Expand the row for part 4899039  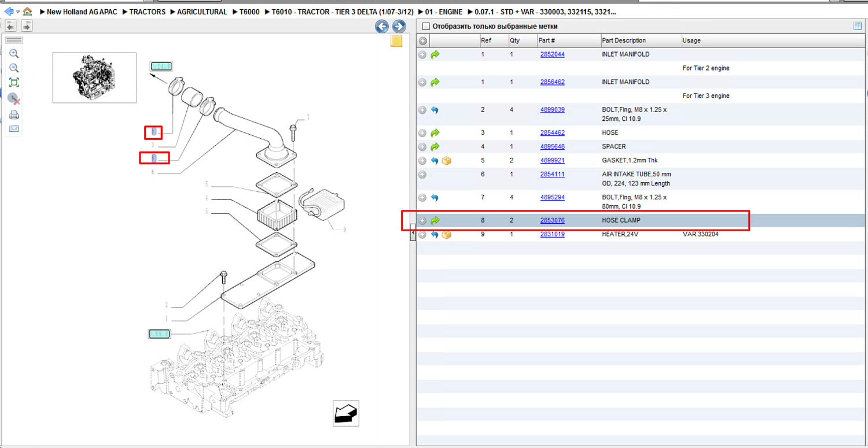422,110
